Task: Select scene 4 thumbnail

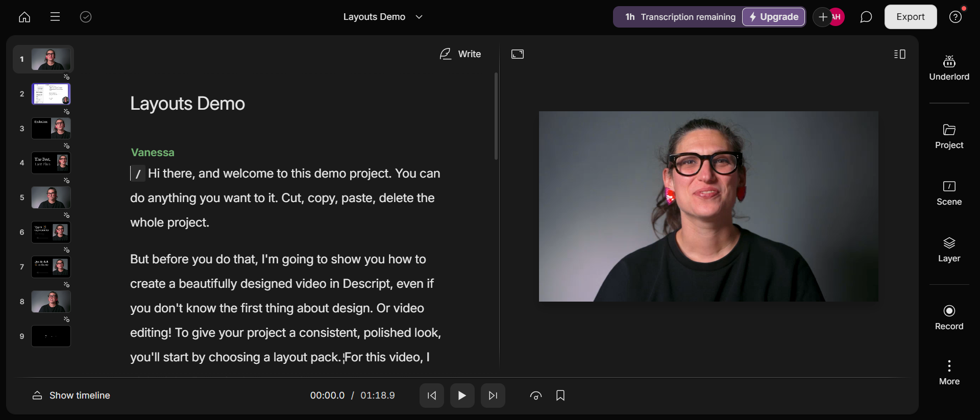Action: click(51, 163)
